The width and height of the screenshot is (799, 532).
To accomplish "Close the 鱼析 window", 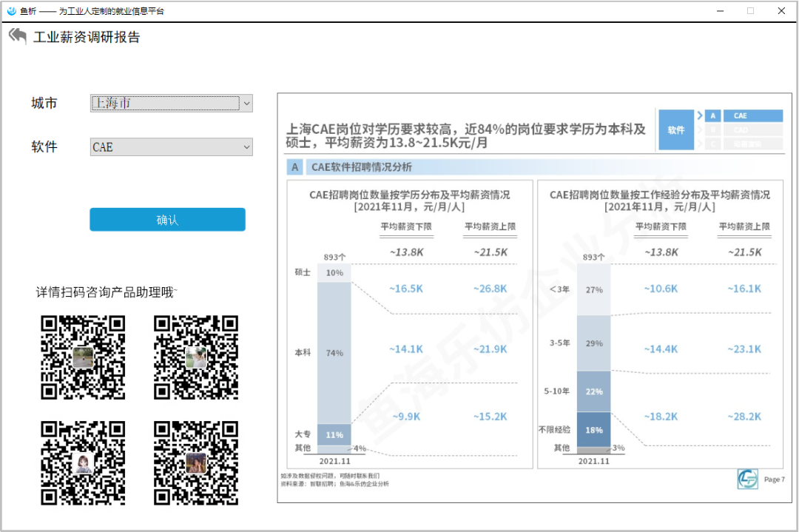I will pyautogui.click(x=781, y=10).
